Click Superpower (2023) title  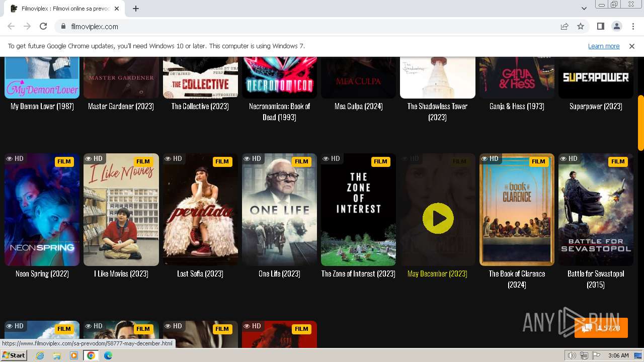pyautogui.click(x=596, y=106)
